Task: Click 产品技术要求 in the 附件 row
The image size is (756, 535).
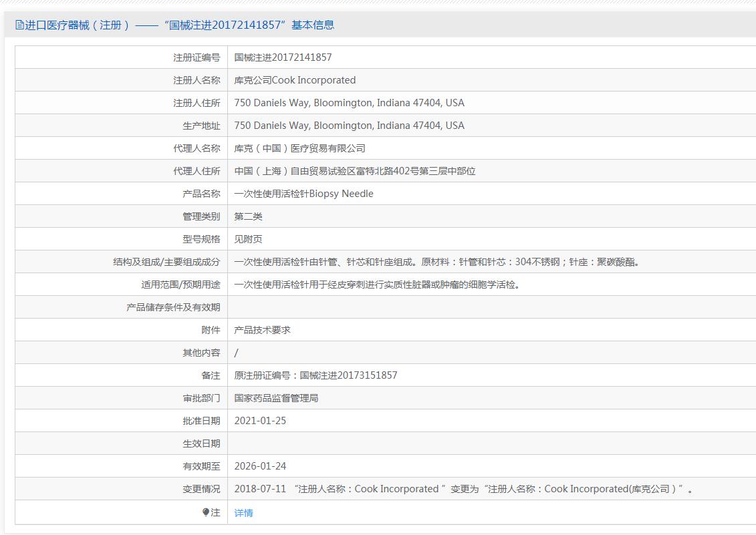Action: click(262, 330)
